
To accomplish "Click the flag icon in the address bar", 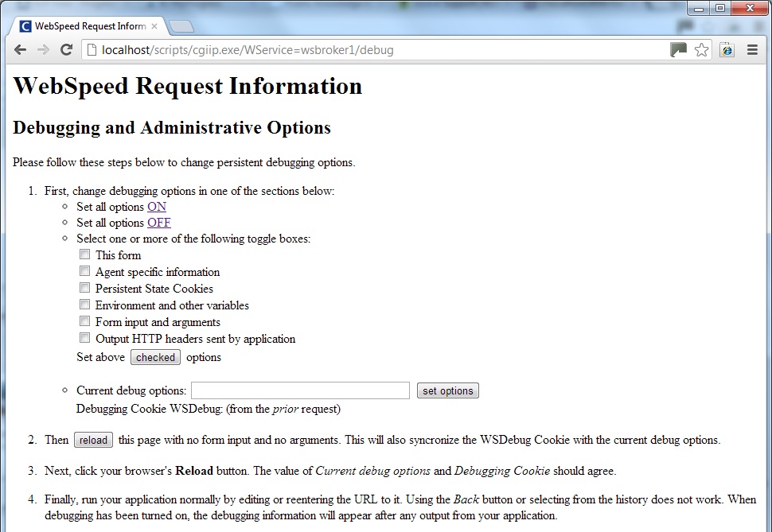I will tap(678, 49).
